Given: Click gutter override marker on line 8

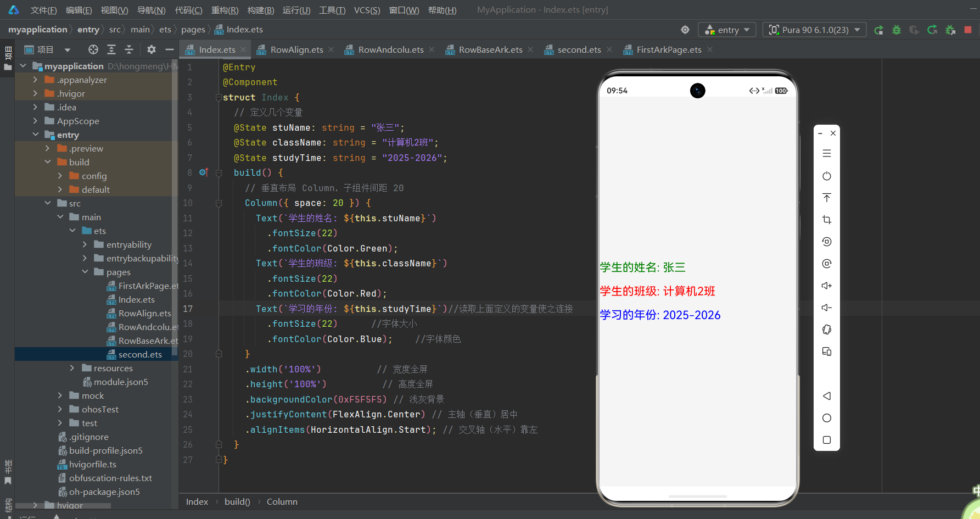Looking at the screenshot, I should [204, 172].
